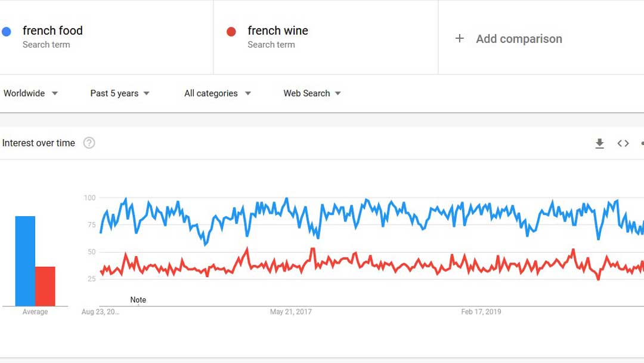Click the Add comparison text
This screenshot has width=644, height=363.
(519, 39)
